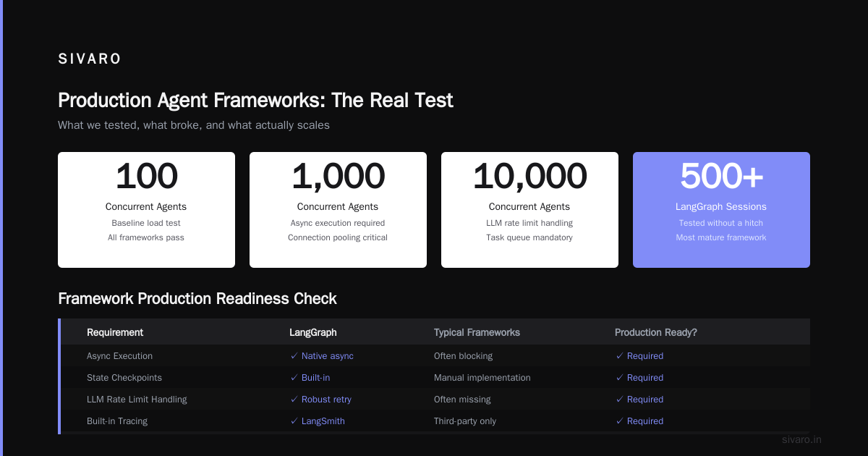Click "Most mature framework" text

click(x=721, y=237)
